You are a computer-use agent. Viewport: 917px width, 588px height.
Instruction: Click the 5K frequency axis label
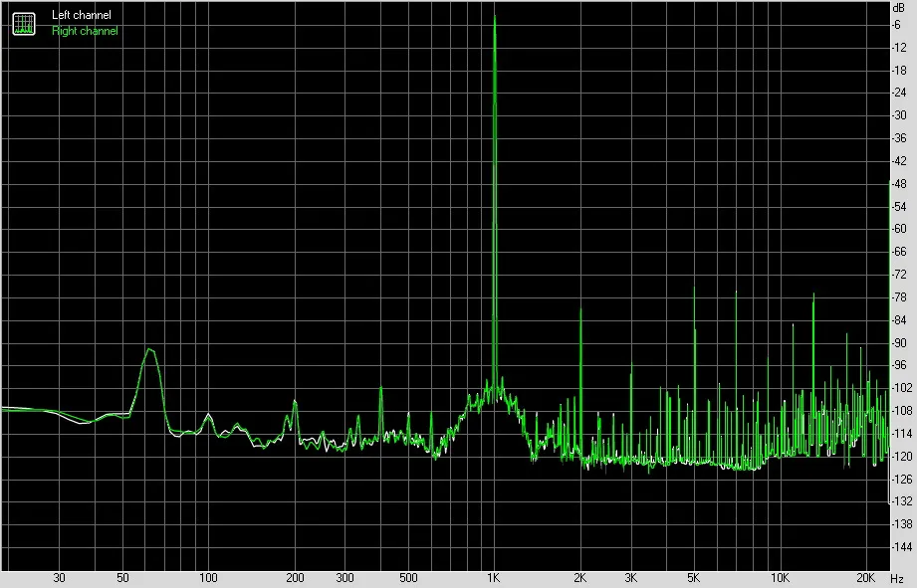pyautogui.click(x=694, y=578)
